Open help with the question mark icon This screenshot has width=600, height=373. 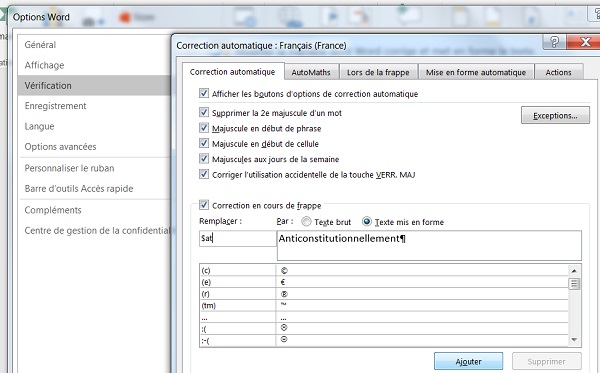point(554,41)
